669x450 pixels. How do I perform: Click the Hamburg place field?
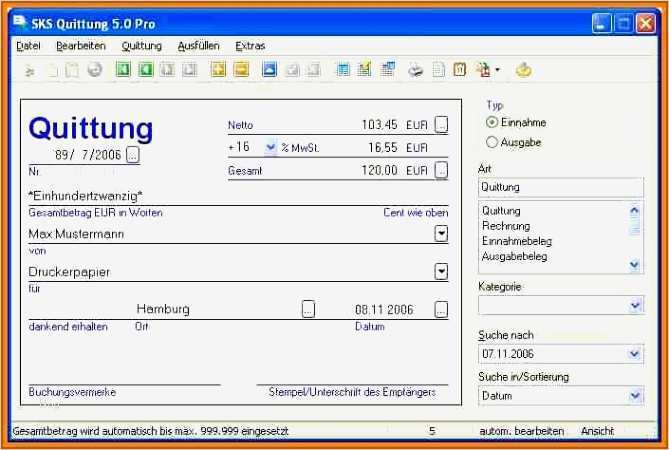pyautogui.click(x=163, y=309)
